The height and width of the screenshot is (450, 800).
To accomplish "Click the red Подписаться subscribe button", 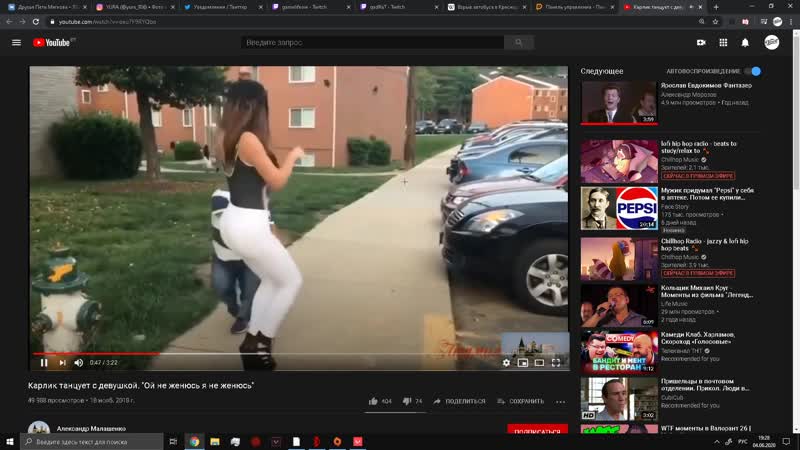I will (x=537, y=431).
